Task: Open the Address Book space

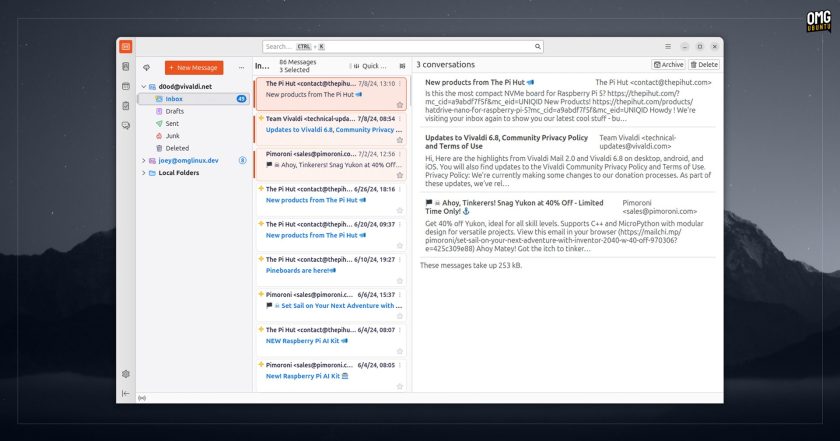Action: 125,66
